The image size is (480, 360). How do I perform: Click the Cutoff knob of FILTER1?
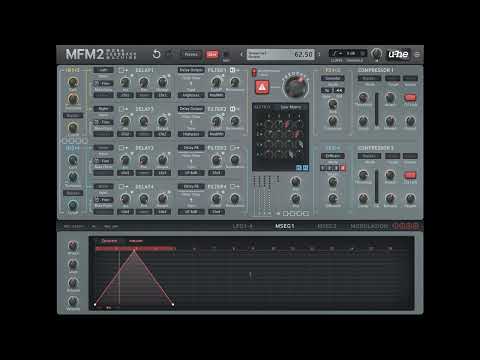point(216,82)
